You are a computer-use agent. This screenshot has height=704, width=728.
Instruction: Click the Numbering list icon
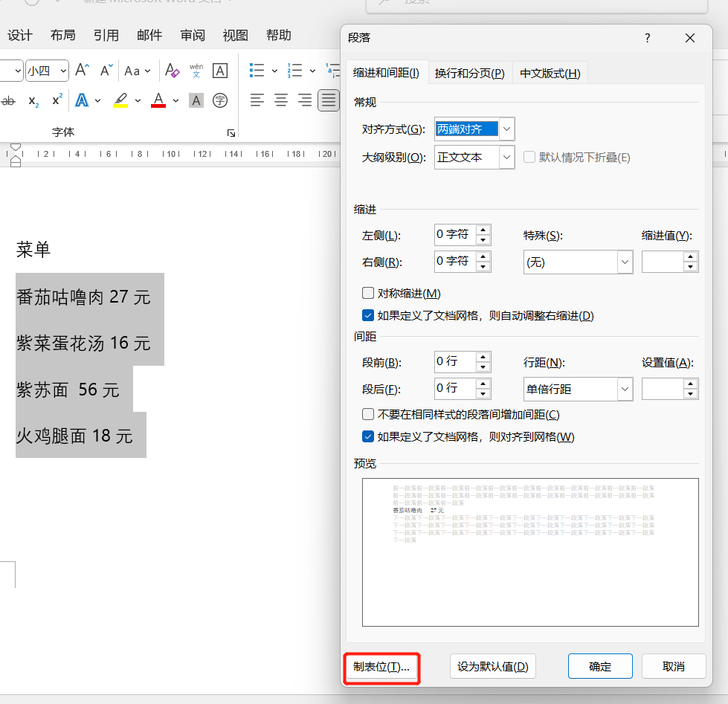pos(294,71)
